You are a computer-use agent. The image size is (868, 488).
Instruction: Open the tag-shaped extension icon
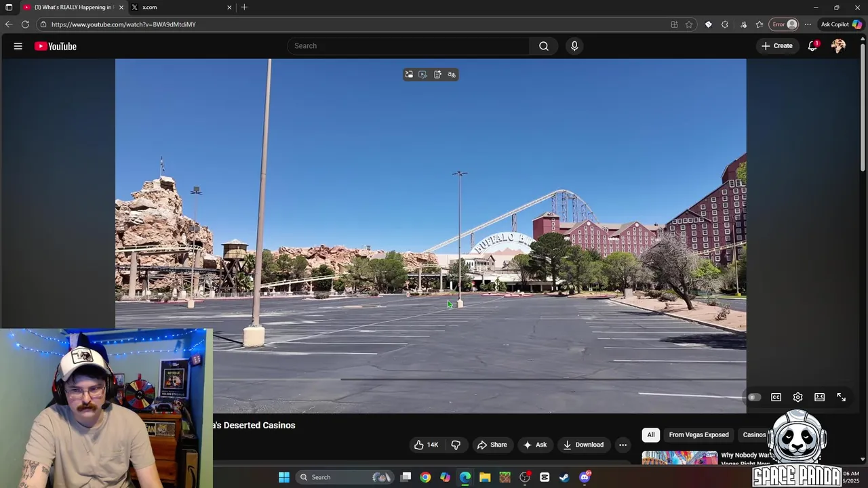709,24
